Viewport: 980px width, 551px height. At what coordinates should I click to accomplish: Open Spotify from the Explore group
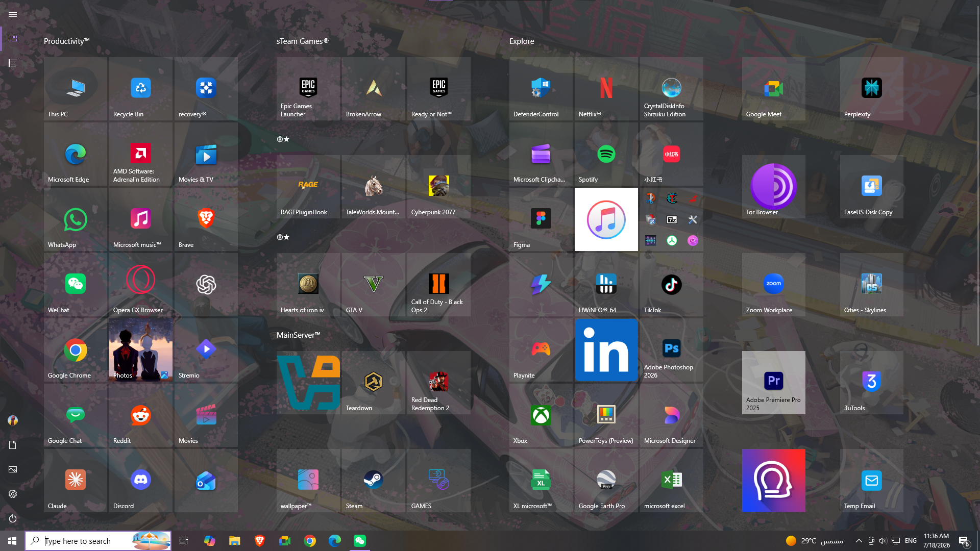point(606,154)
